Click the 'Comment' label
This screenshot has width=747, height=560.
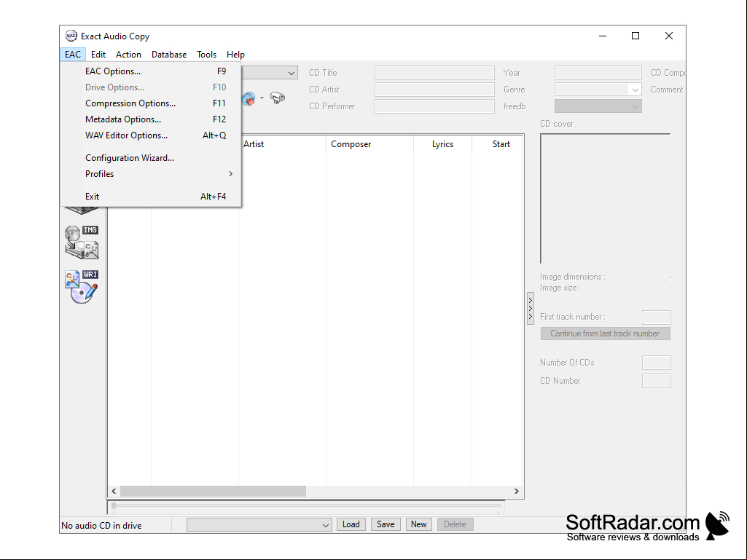click(667, 90)
